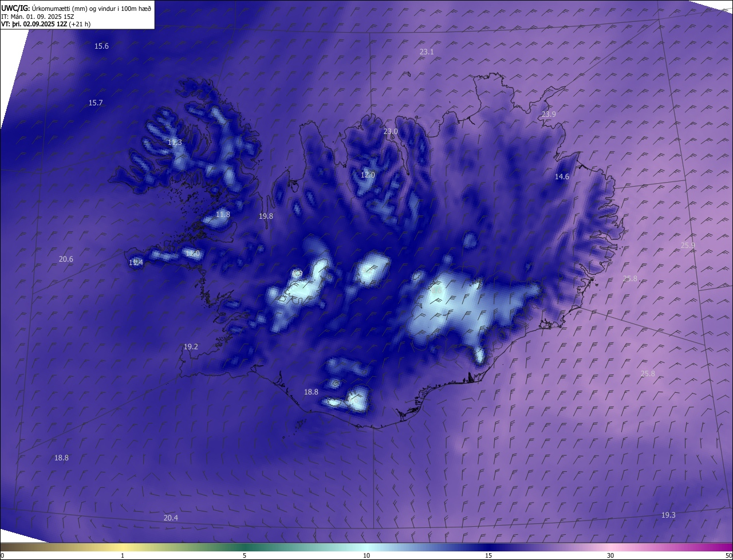Click the 50 tick label under the colour scale
The image size is (733, 560).
728,555
